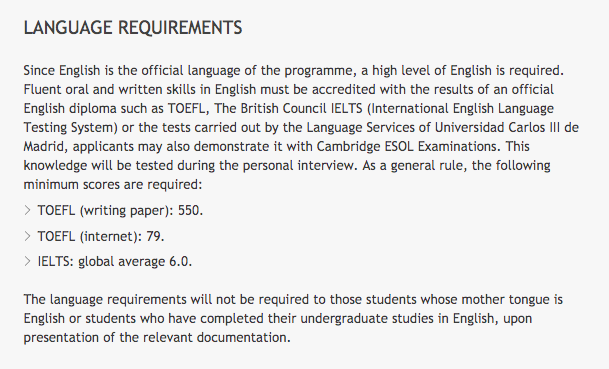Click the word 'Madrid,' starting a paragraph line
This screenshot has width=609, height=369.
point(46,147)
